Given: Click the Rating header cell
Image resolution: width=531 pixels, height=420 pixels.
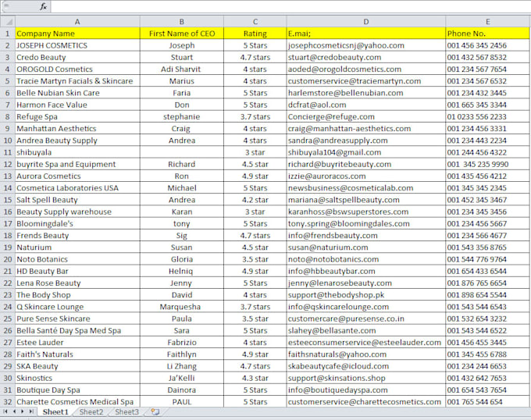Looking at the screenshot, I should point(255,34).
